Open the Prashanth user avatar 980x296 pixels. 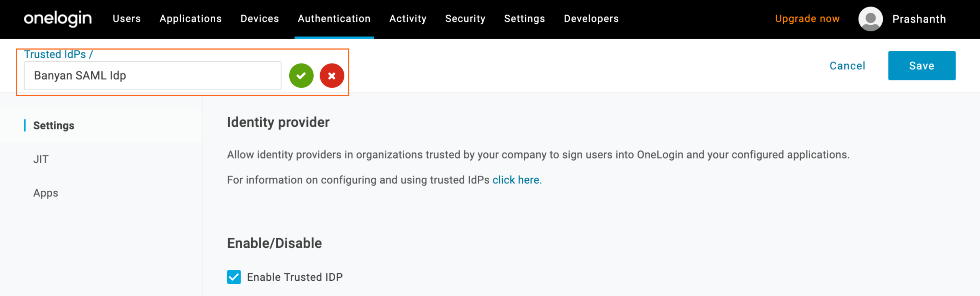point(870,19)
